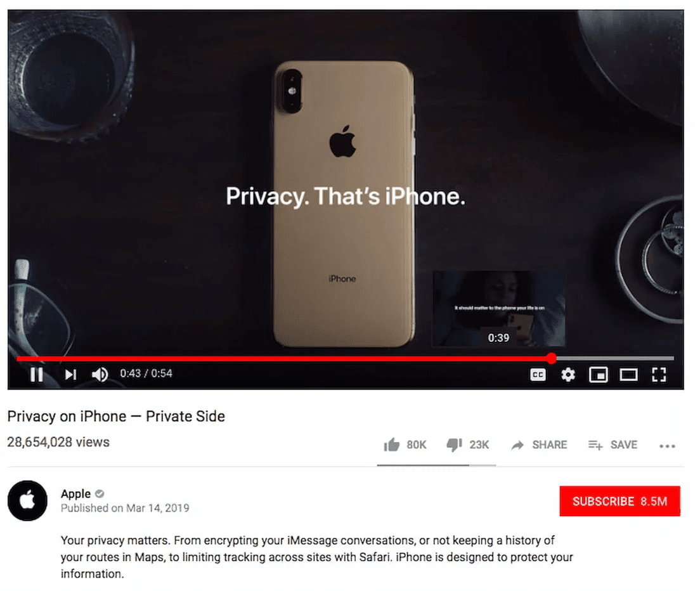Subscribe to the Apple channel
The image size is (700, 591).
click(619, 502)
